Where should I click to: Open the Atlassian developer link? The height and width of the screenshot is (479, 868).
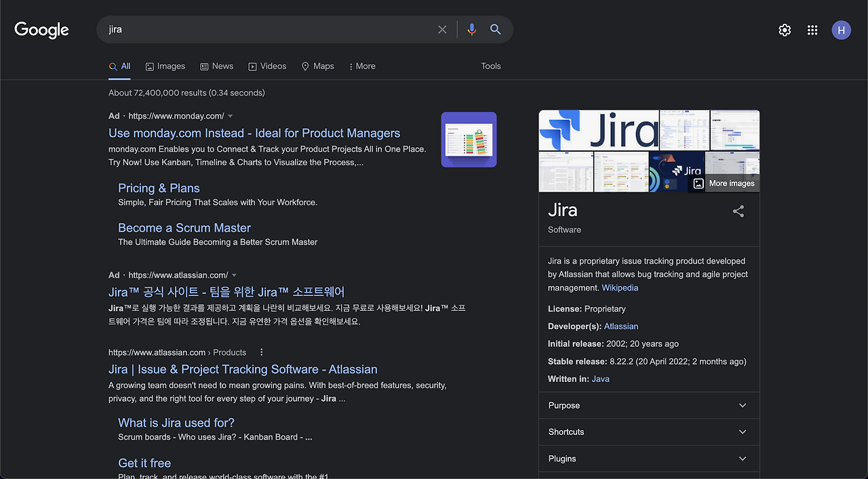tap(621, 327)
